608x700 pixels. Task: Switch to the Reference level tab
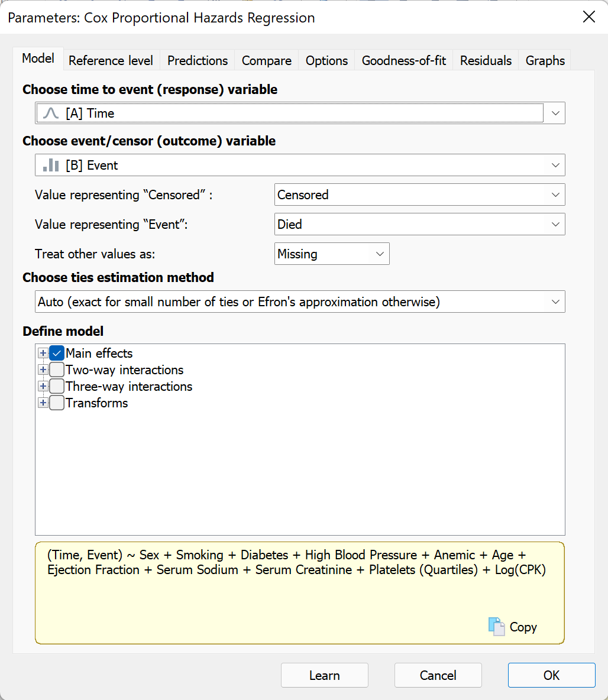pos(111,61)
